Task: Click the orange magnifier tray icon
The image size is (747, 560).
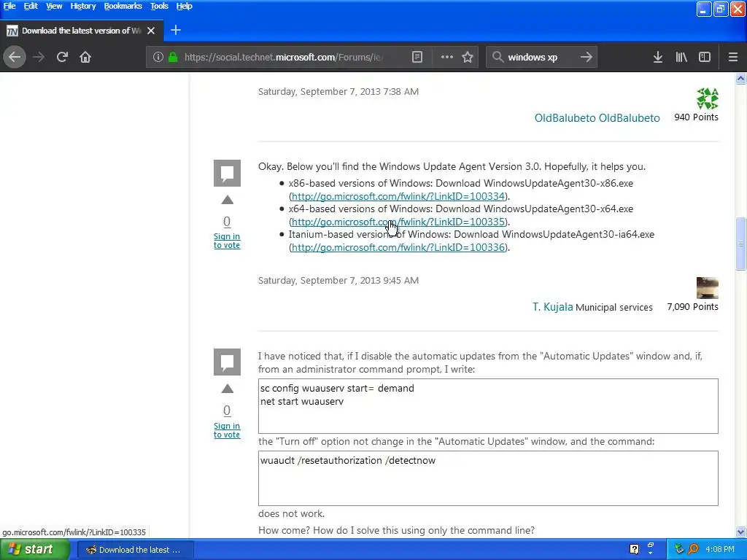Action: tap(693, 550)
